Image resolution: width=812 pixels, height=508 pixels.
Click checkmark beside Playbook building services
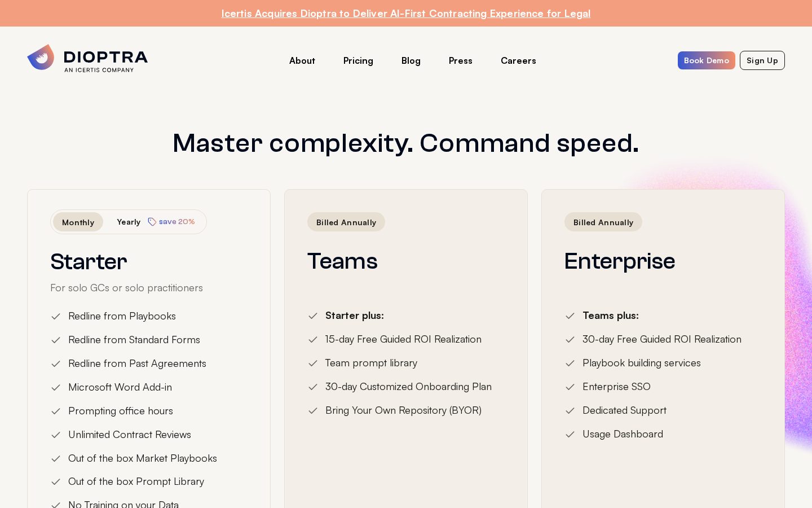coord(570,364)
